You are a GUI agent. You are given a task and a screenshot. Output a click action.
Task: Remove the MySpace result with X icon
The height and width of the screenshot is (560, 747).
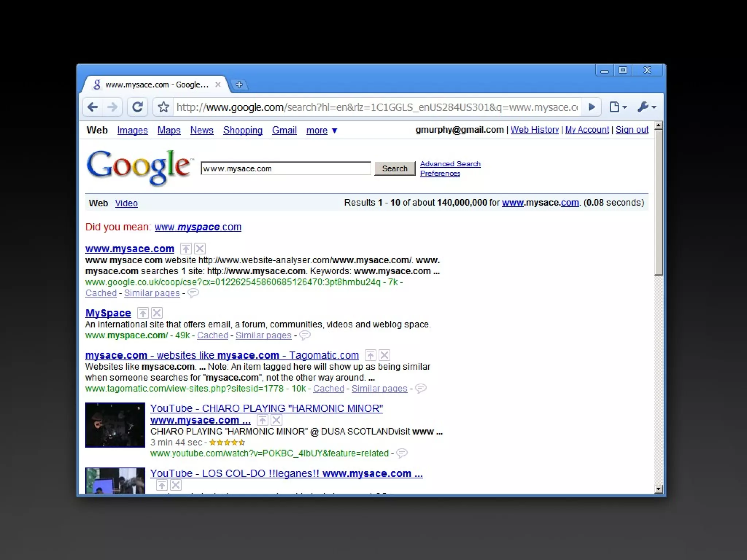tap(157, 313)
